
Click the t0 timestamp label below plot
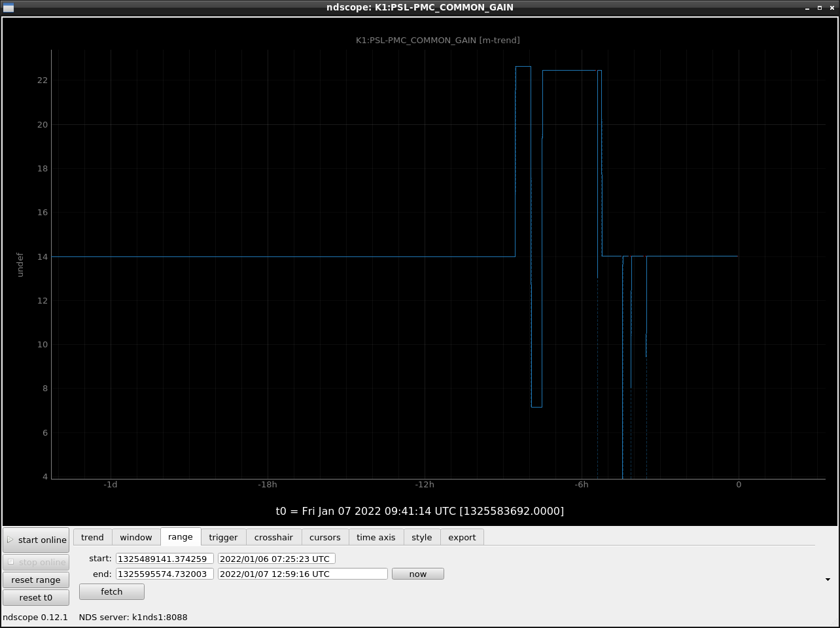[x=420, y=511]
